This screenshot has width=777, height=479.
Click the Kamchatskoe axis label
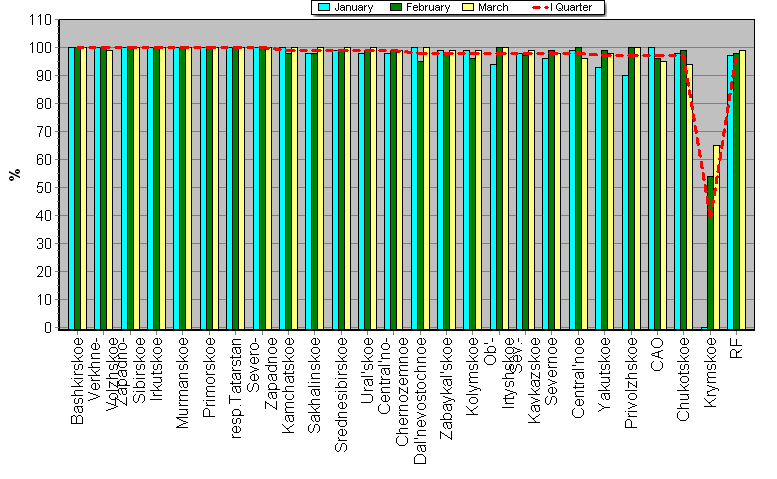click(x=288, y=385)
